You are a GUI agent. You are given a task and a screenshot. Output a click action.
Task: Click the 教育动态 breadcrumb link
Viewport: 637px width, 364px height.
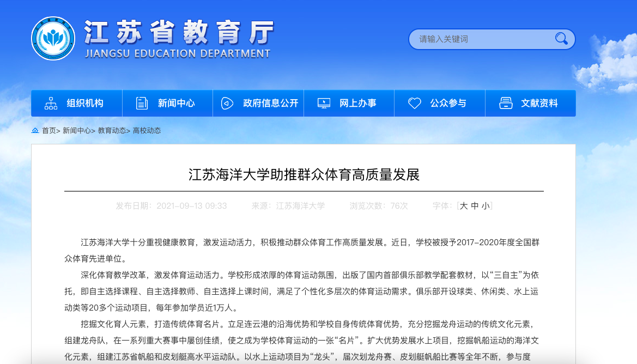tap(112, 131)
